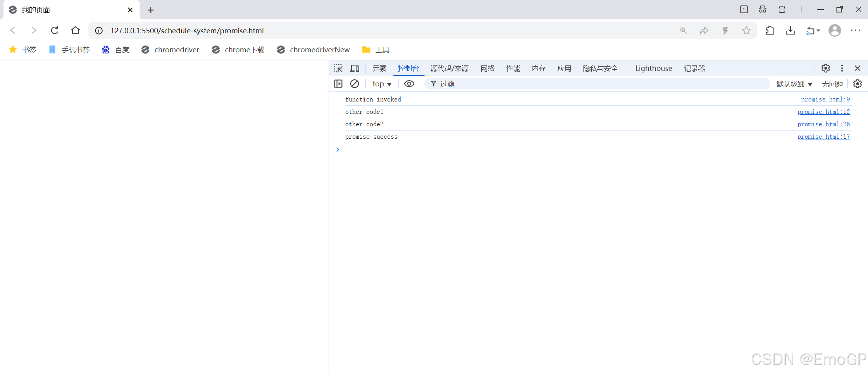Image resolution: width=868 pixels, height=373 pixels.
Task: Expand the 默认级别 log level dropdown
Action: pyautogui.click(x=794, y=84)
